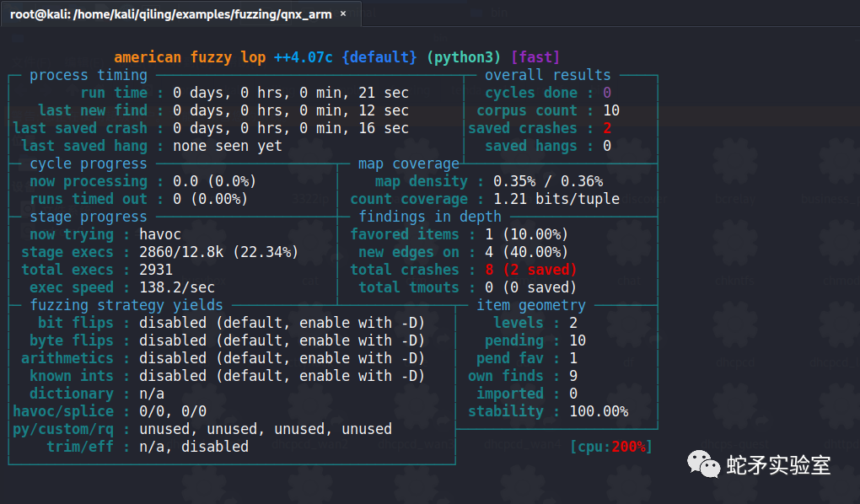The width and height of the screenshot is (860, 504).
Task: Click the 'runs timed out' label
Action: coord(89,199)
